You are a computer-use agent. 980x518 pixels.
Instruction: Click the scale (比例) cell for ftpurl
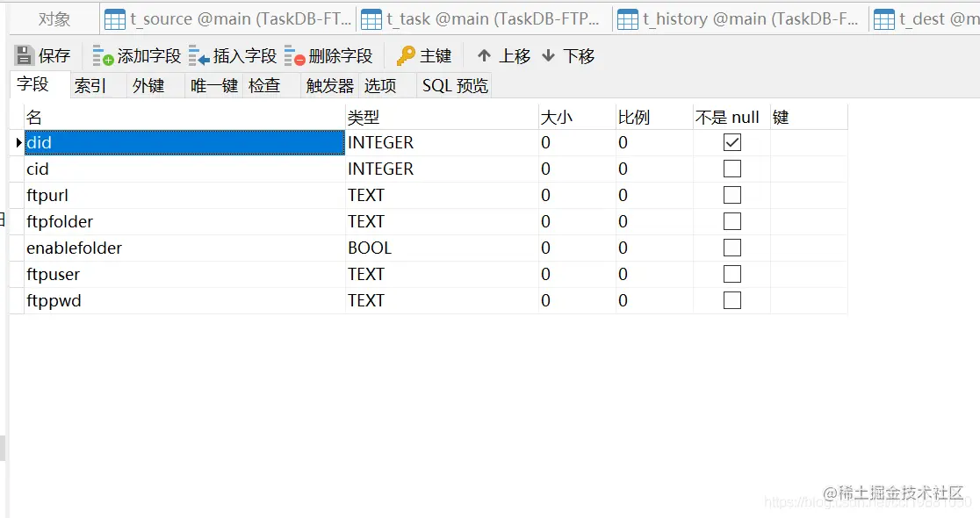(654, 195)
